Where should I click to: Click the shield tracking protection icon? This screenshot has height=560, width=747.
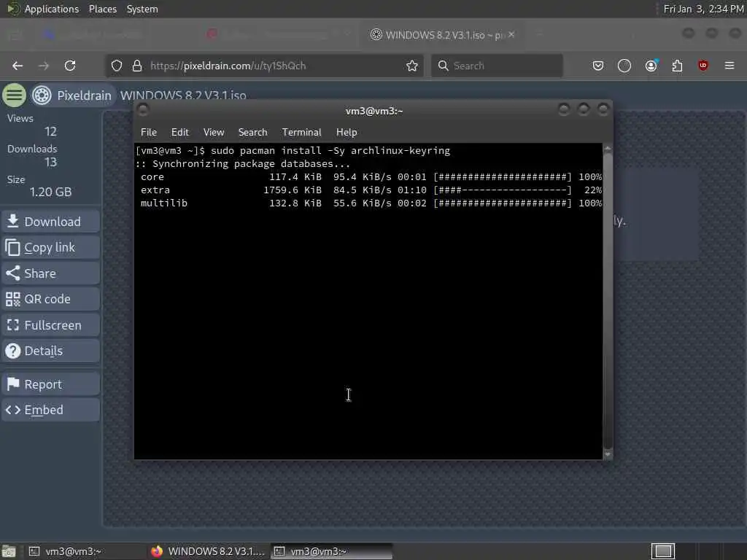117,66
